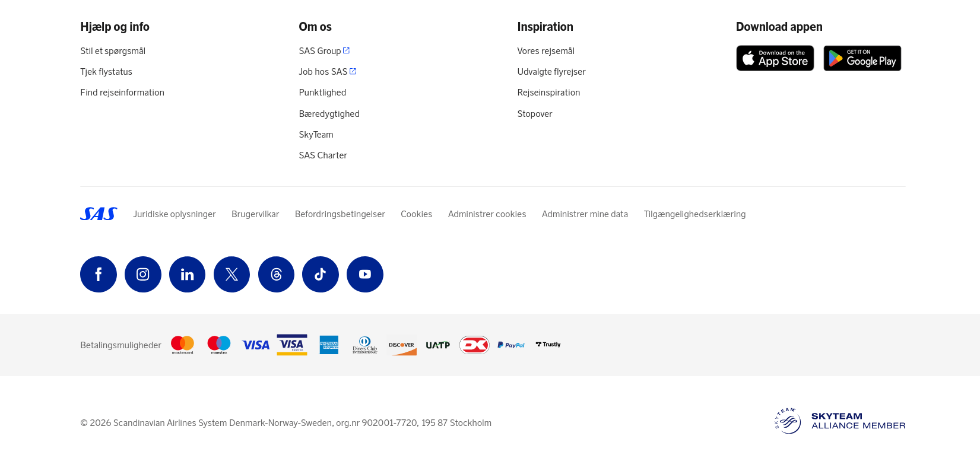Viewport: 980px width, 455px height.
Task: Click Tjek flystatus link
Action: tap(106, 72)
